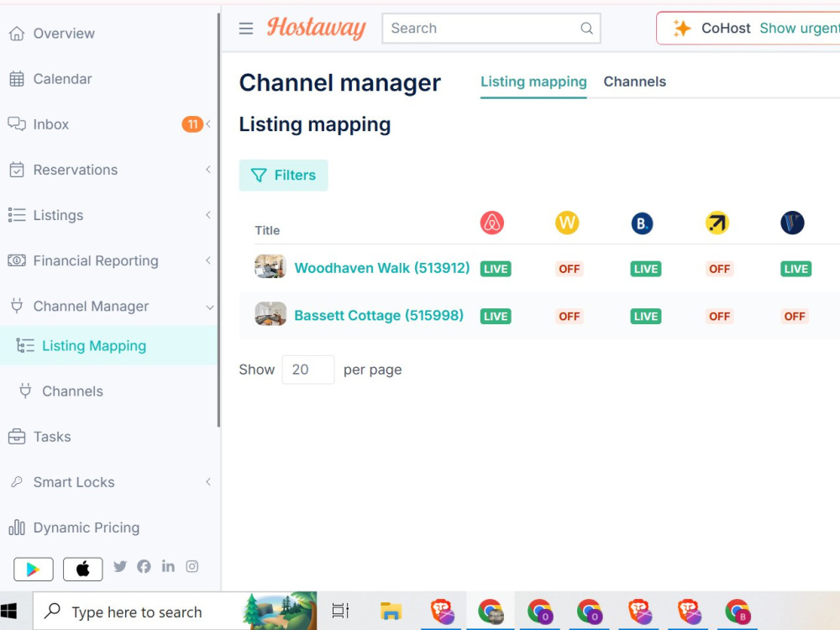
Task: Click the Hostaway logo
Action: (316, 28)
